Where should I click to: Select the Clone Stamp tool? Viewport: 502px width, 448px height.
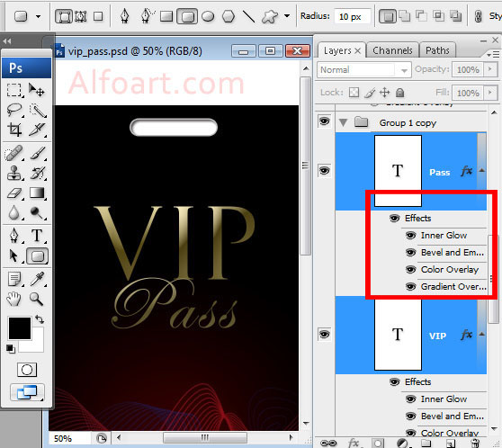[x=14, y=173]
